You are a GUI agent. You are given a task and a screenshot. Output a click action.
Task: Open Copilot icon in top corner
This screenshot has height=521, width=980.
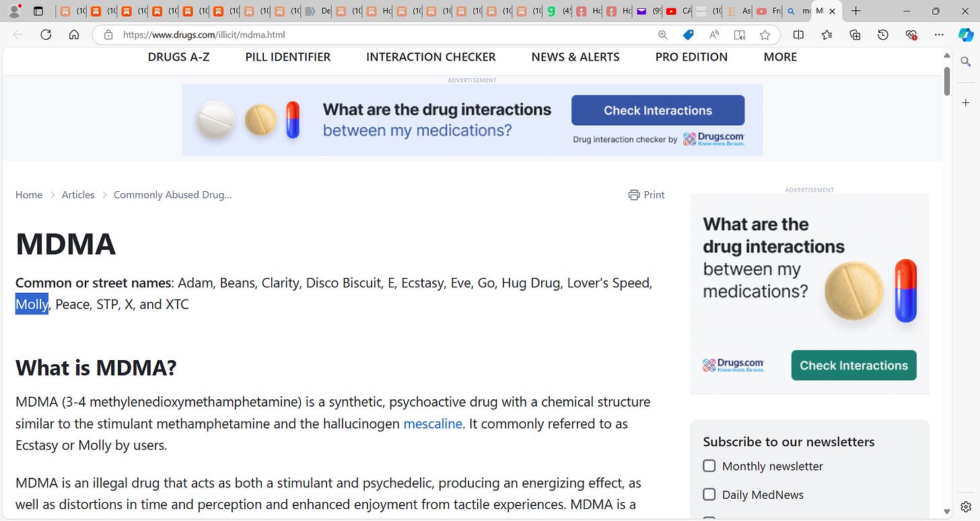point(966,35)
